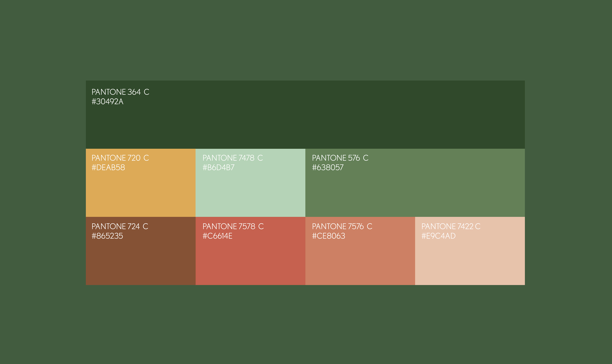Choose the PANTONE 576 C green swatch
The height and width of the screenshot is (364, 612).
415,183
